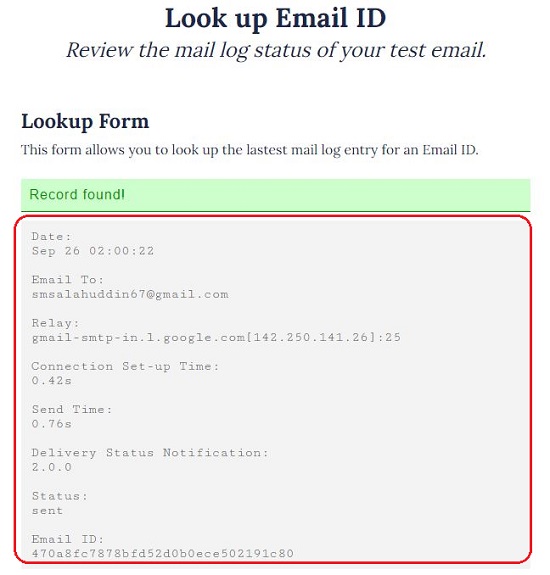Click the Email ID: label
Screen dimensions: 550x575
click(x=68, y=539)
